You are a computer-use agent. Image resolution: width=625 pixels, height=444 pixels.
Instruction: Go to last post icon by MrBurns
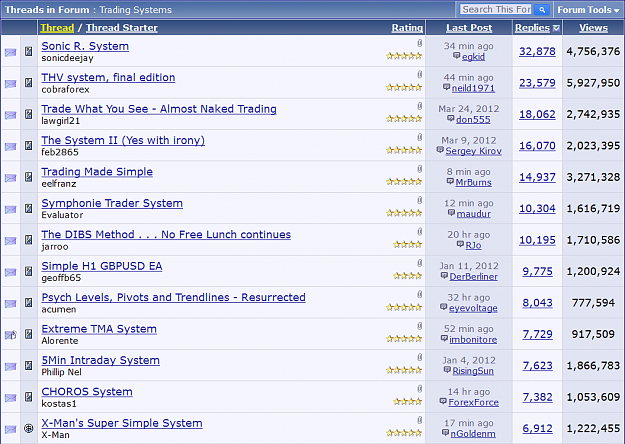pos(450,182)
